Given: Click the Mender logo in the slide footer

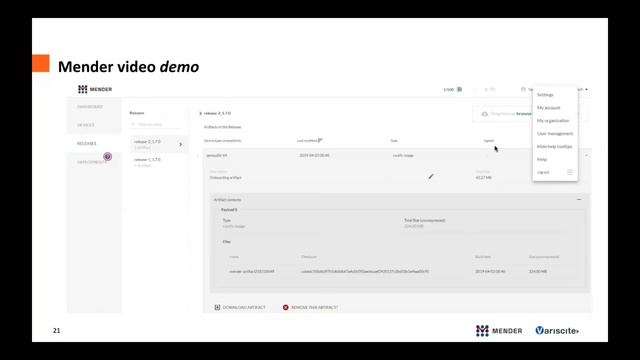Looking at the screenshot, I should click(499, 331).
